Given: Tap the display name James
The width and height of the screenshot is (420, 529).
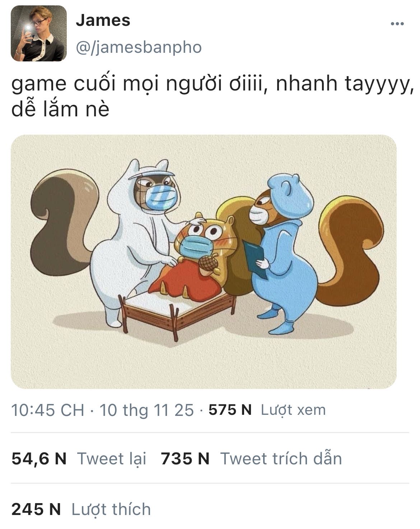Looking at the screenshot, I should (103, 20).
